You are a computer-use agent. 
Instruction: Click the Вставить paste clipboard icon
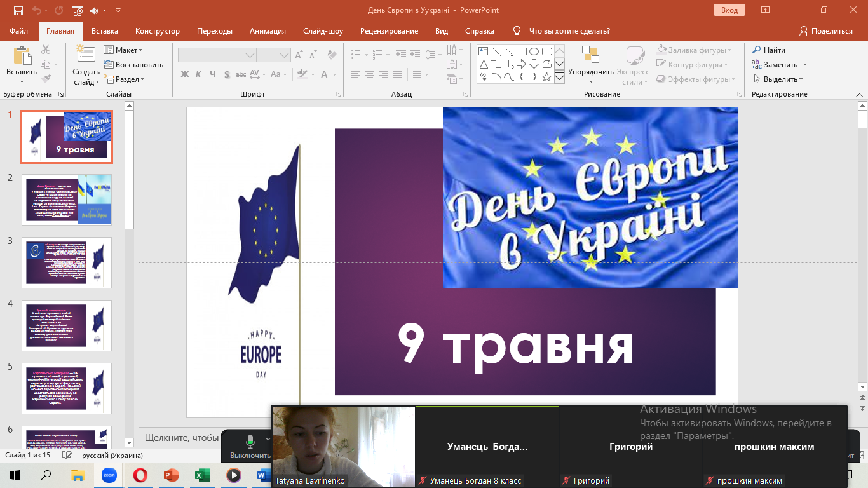tap(22, 56)
